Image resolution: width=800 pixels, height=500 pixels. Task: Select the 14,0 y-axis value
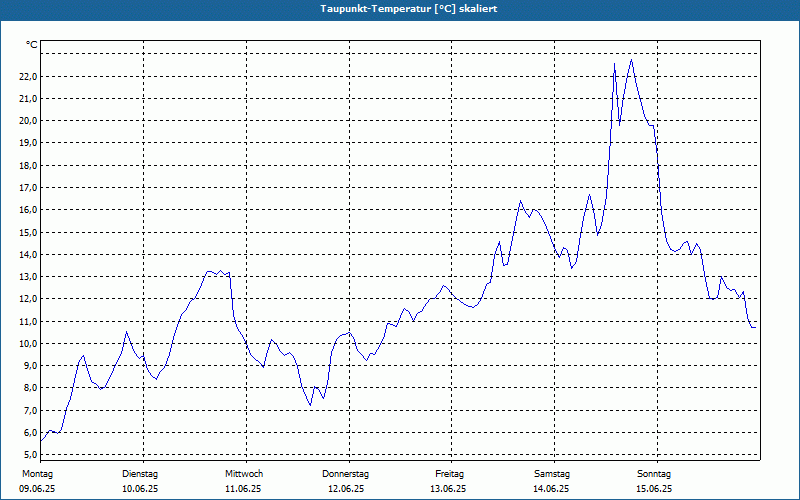[29, 255]
